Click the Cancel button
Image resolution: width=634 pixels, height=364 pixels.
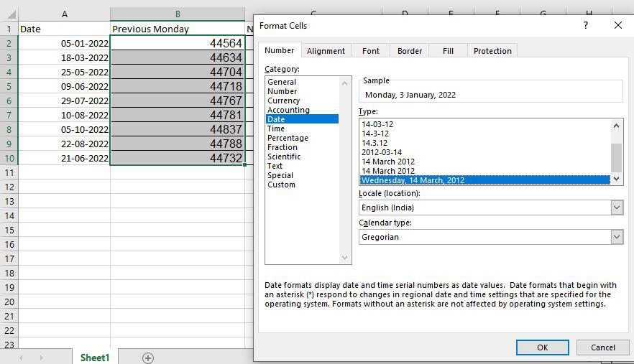coord(602,347)
